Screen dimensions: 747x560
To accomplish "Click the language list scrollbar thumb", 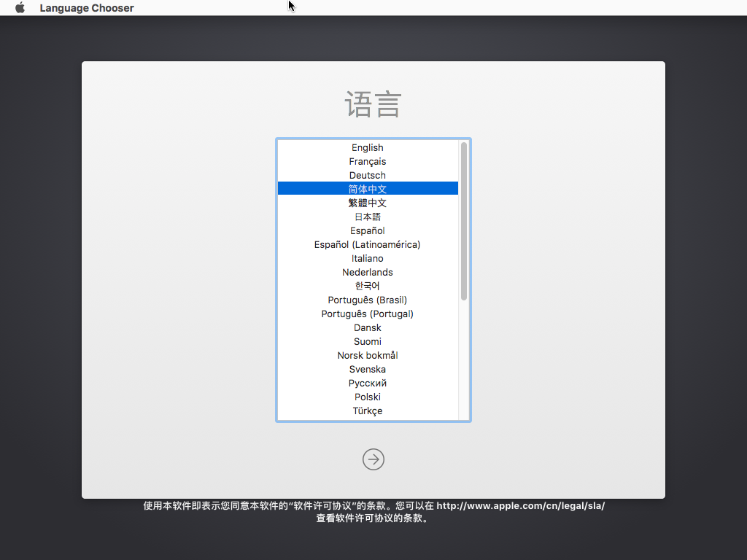I will pyautogui.click(x=464, y=220).
